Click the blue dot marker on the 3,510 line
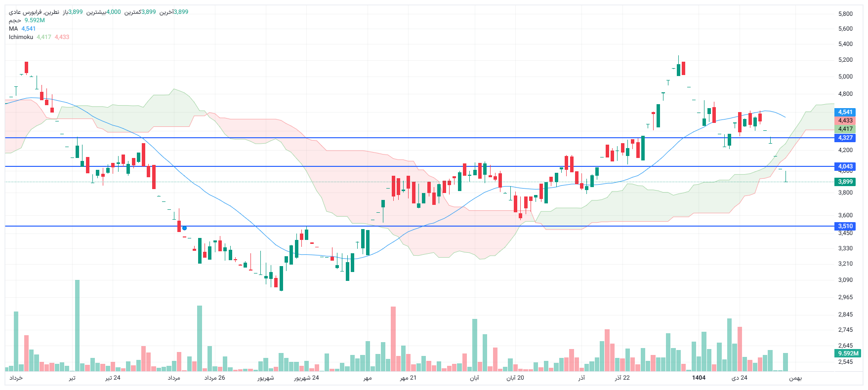Image resolution: width=868 pixels, height=390 pixels. tap(184, 228)
